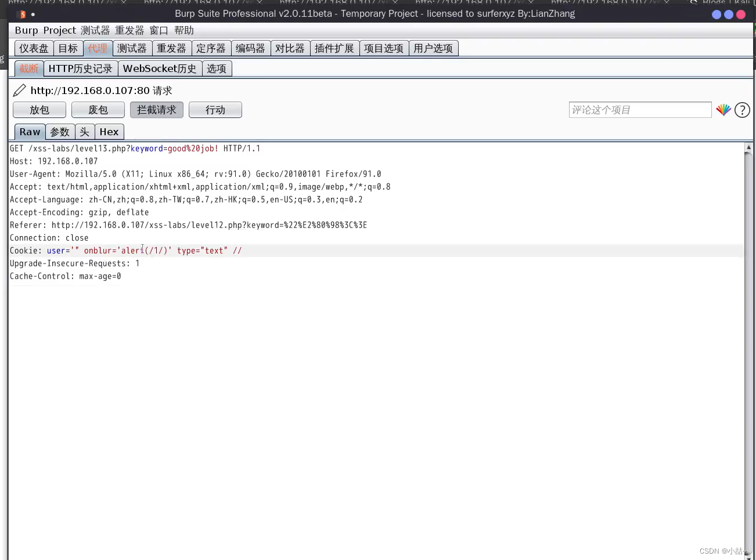
Task: Switch to the 项目选项 tab
Action: click(x=384, y=48)
